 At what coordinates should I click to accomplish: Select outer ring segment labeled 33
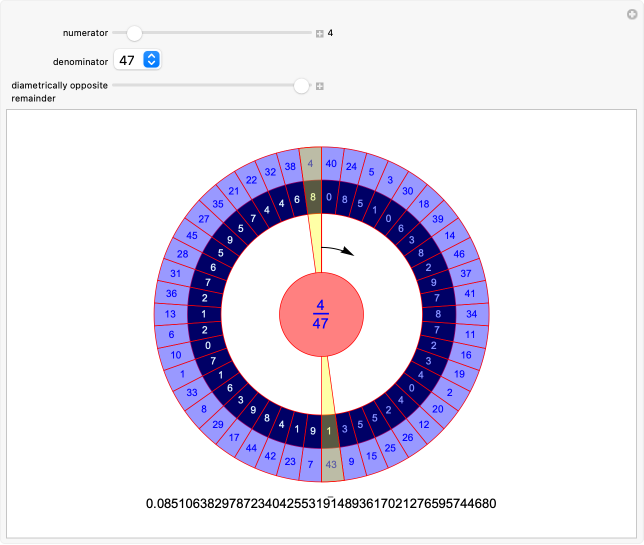pos(191,391)
